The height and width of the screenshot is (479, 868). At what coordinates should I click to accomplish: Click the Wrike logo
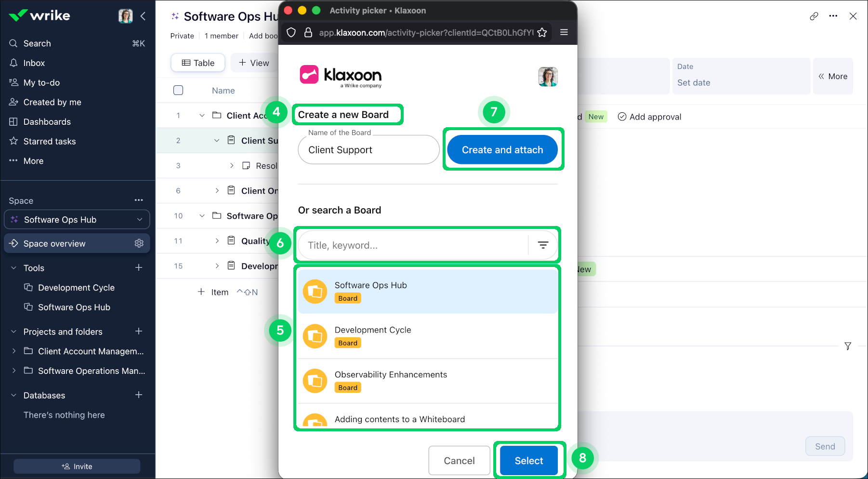tap(39, 16)
